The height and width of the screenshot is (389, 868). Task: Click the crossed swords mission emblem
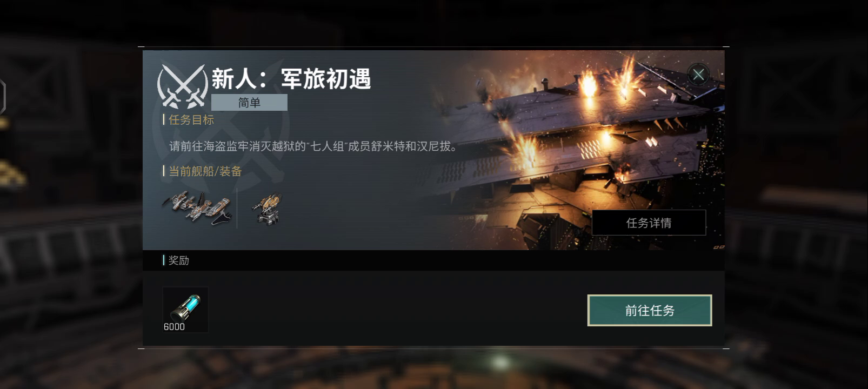[x=182, y=86]
